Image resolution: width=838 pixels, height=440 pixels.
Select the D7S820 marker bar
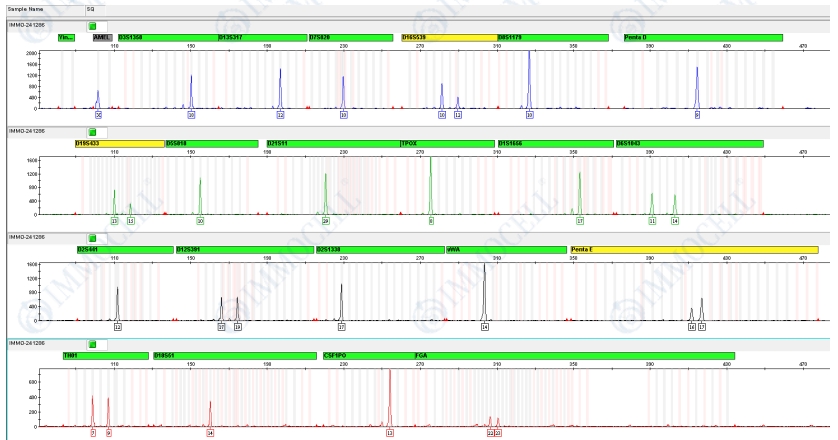[351, 37]
